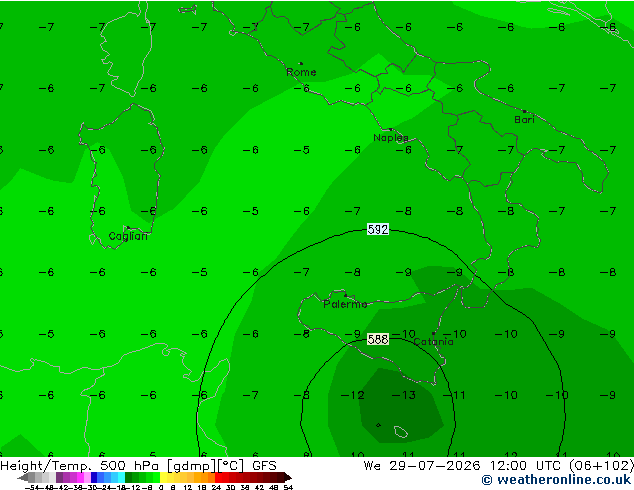Click the darkest green legend segment at -12

click(129, 477)
